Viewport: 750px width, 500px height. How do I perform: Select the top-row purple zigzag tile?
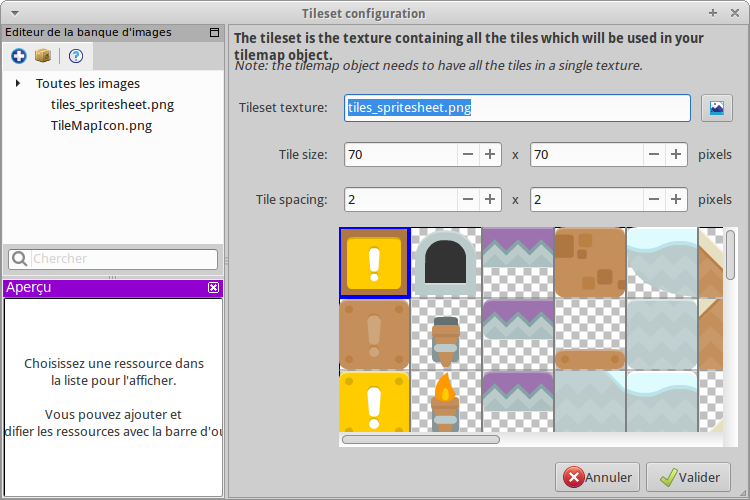pos(518,263)
